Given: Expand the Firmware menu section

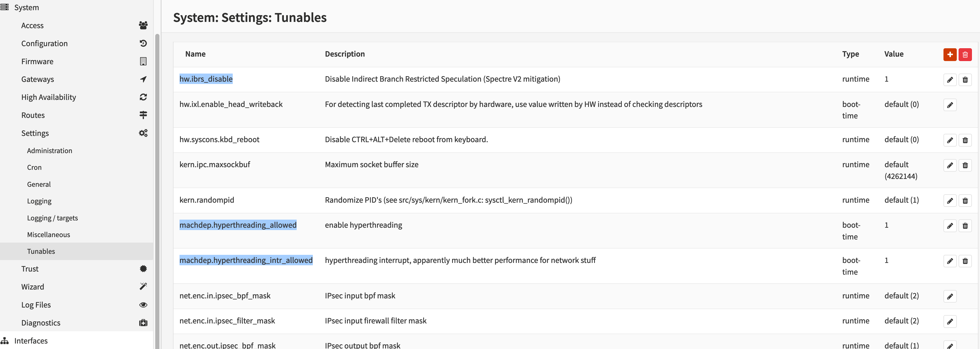Looking at the screenshot, I should coord(37,62).
